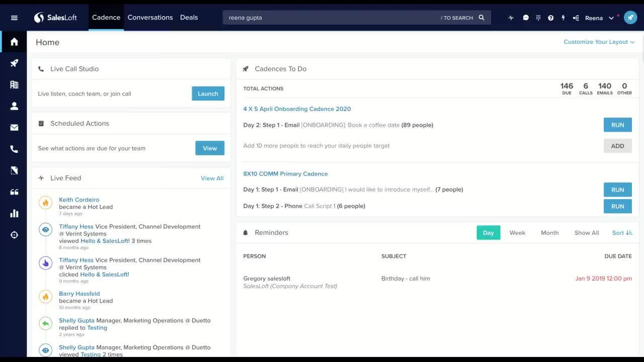Screen dimensions: 644x362
Task: Click Keith Cordeiro hot lead flame icon
Action: tap(46, 203)
